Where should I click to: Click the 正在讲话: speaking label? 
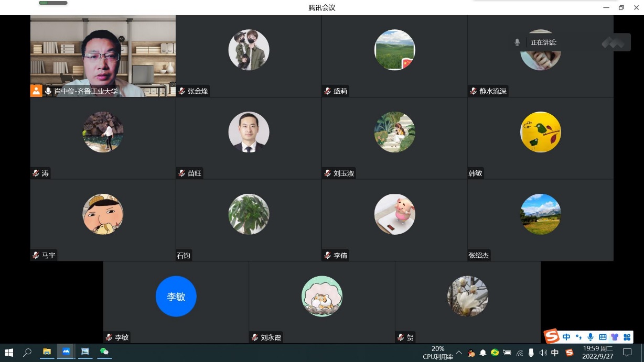coord(543,42)
